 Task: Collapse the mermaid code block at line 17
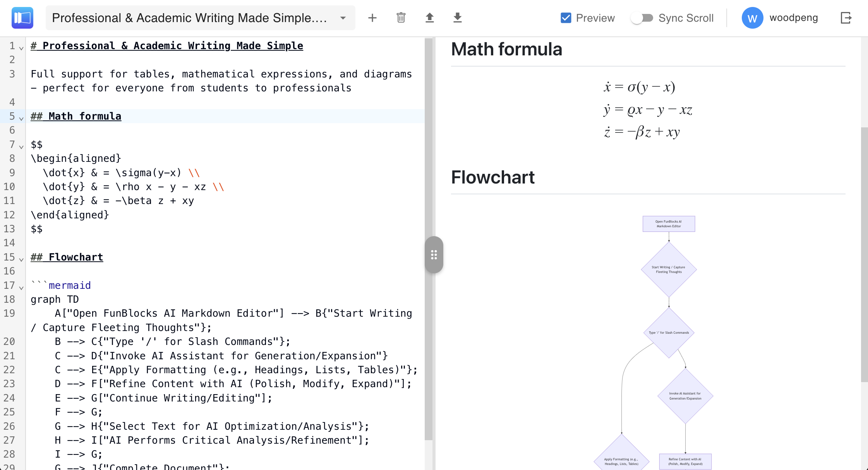point(21,288)
